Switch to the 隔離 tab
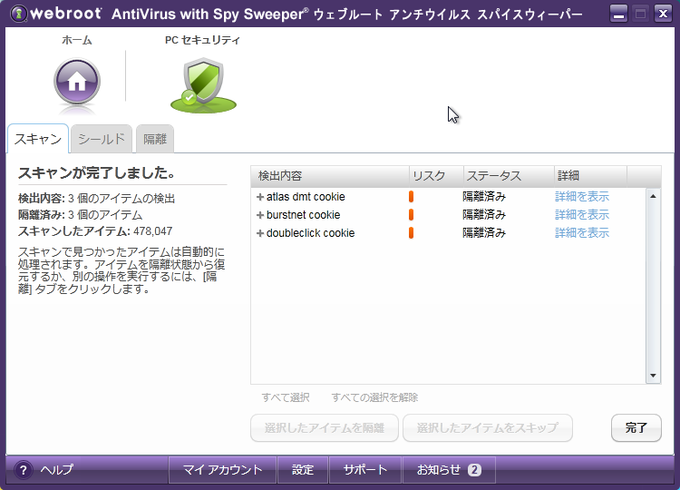The image size is (680, 490). (x=155, y=139)
